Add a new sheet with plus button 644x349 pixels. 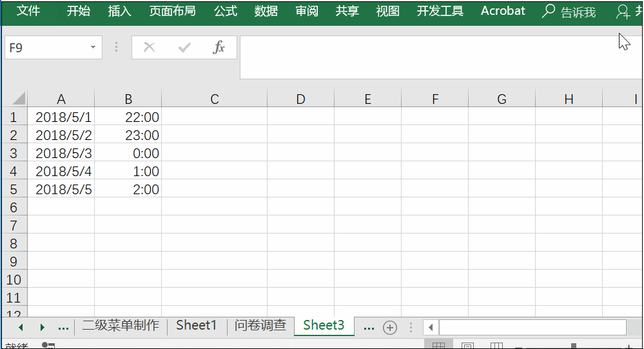pos(390,328)
